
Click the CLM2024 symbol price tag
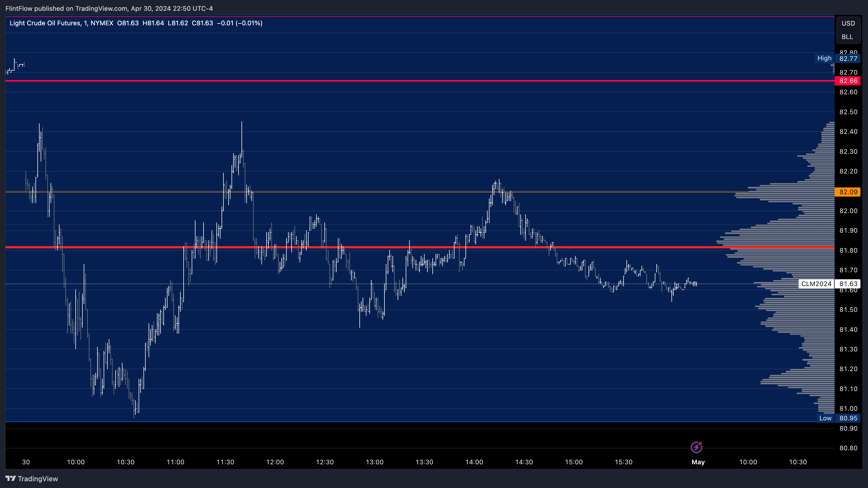(x=816, y=284)
